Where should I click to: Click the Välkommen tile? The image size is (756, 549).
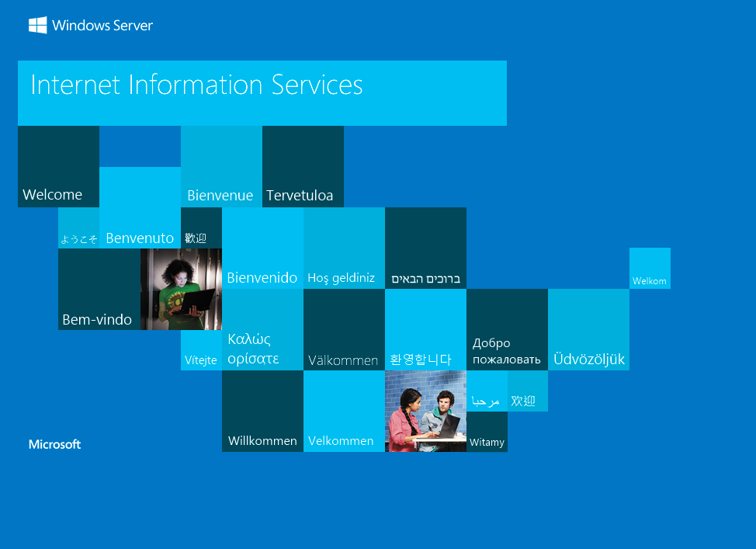point(344,330)
